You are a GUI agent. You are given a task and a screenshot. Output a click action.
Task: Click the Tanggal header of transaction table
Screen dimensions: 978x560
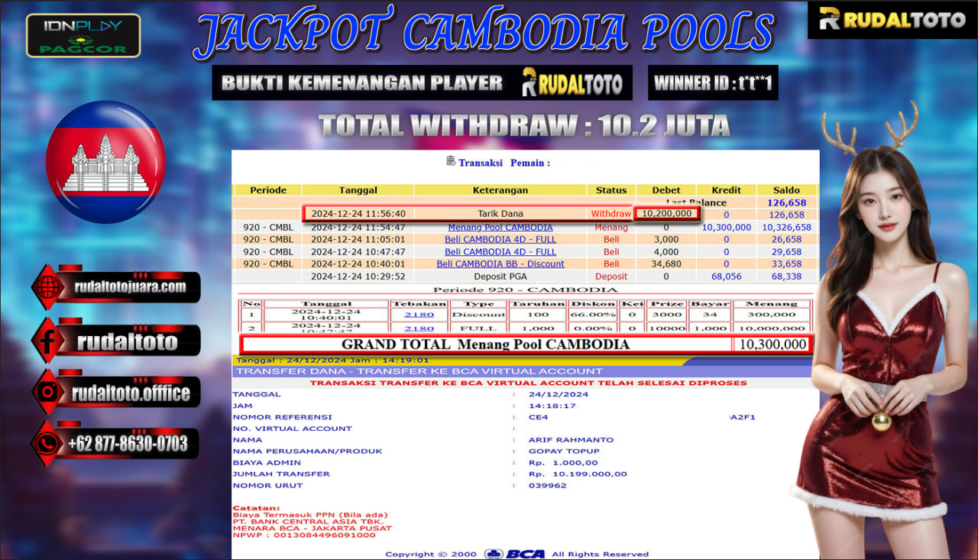tap(358, 190)
